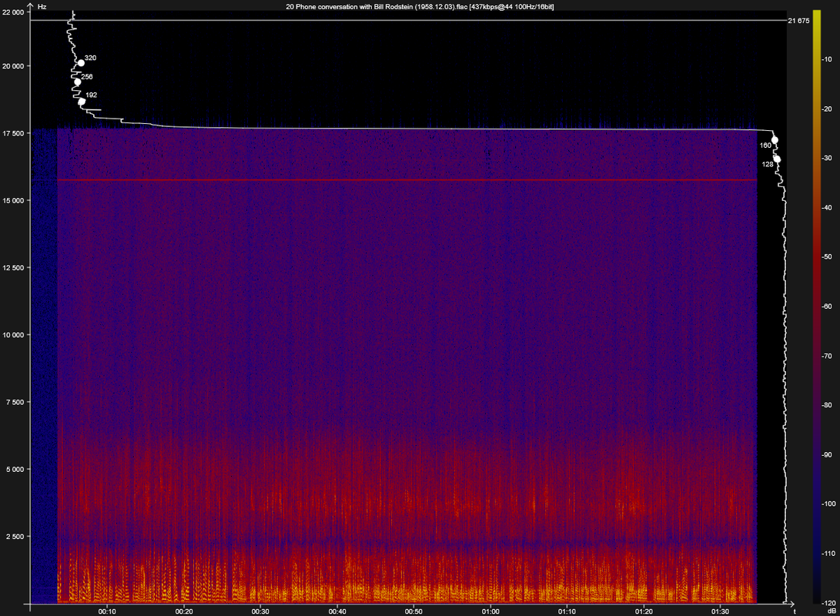Click the Hz unit label on frequency axis
This screenshot has width=840, height=616.
pos(42,6)
